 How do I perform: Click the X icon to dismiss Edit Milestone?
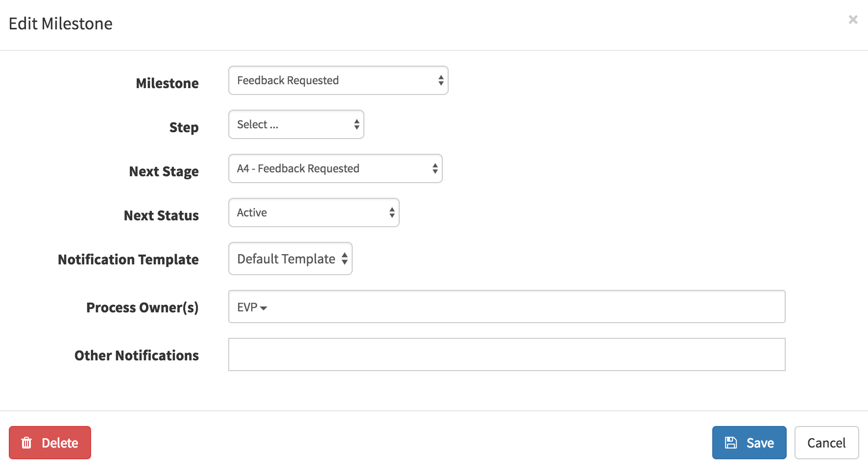[x=853, y=20]
